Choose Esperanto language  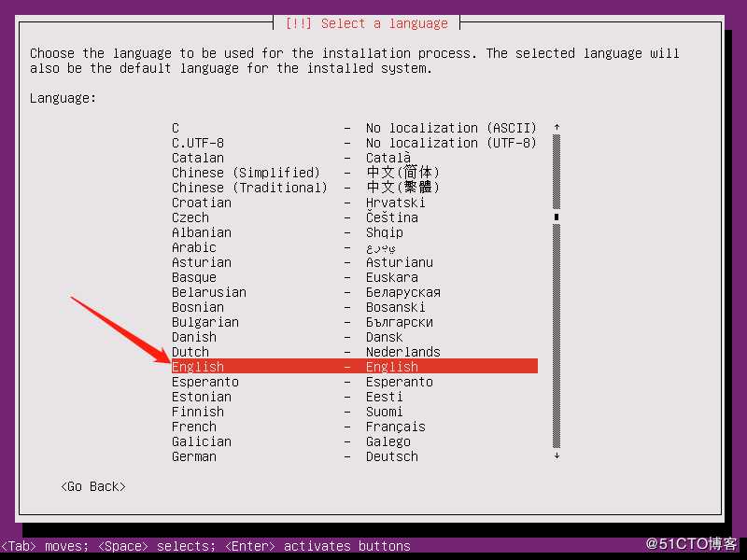pos(355,382)
